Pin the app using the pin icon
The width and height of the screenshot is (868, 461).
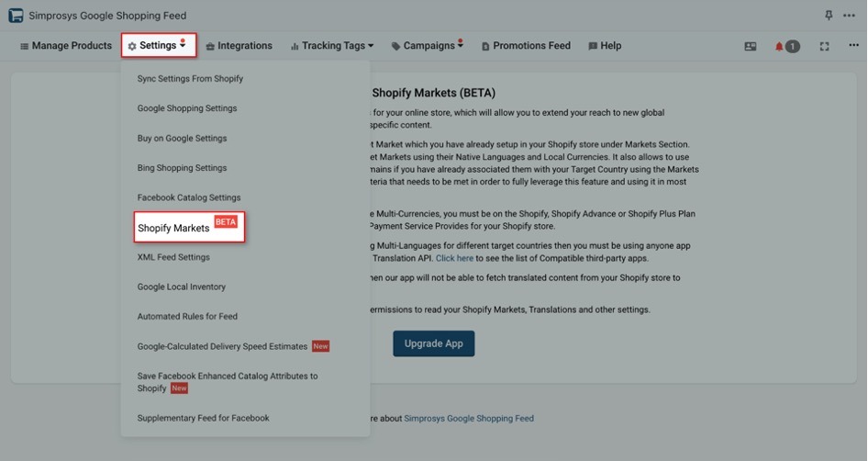tap(829, 16)
